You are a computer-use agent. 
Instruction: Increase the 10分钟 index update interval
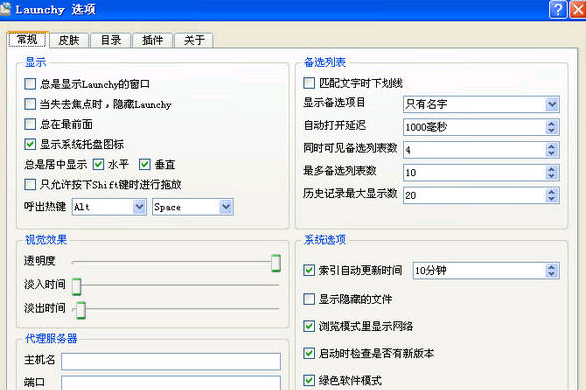552,267
